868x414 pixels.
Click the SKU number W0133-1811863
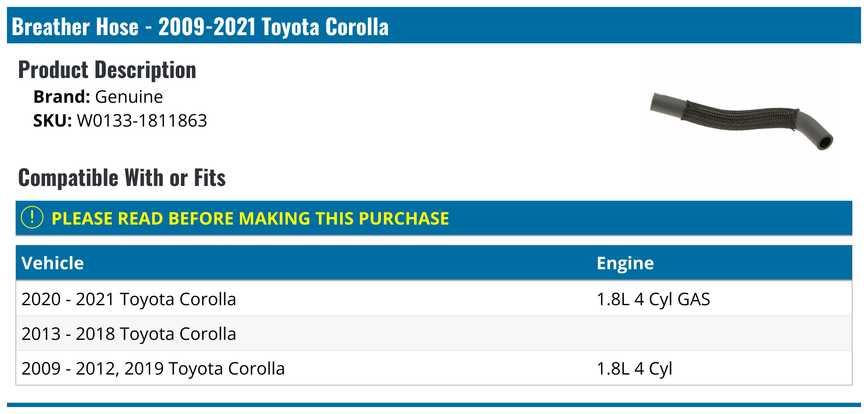142,121
